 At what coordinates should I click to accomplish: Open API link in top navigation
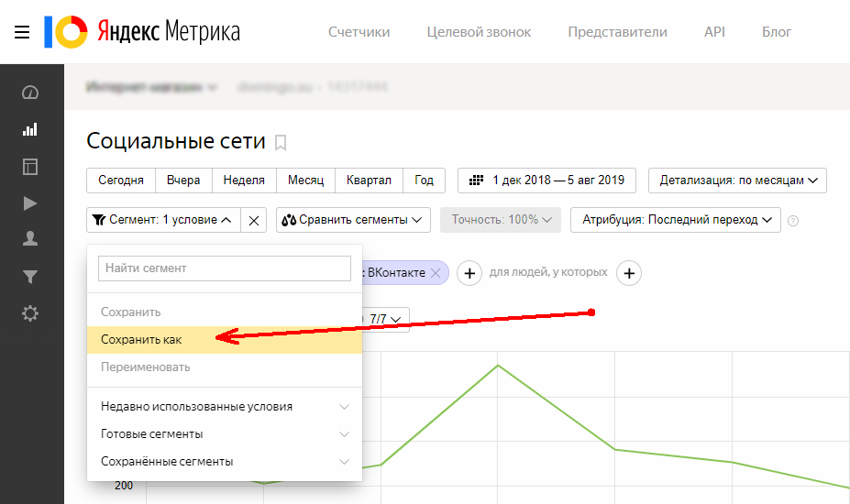(714, 32)
